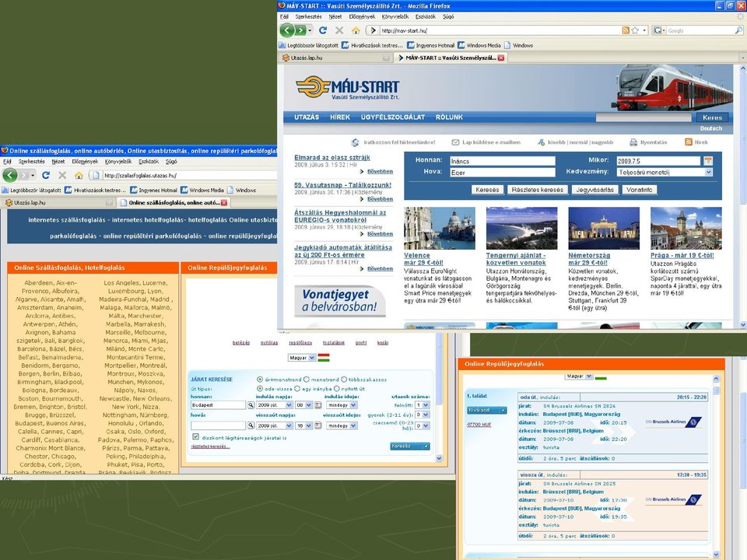The width and height of the screenshot is (747, 560).
Task: Select the egy irányba trip type
Action: (x=297, y=389)
